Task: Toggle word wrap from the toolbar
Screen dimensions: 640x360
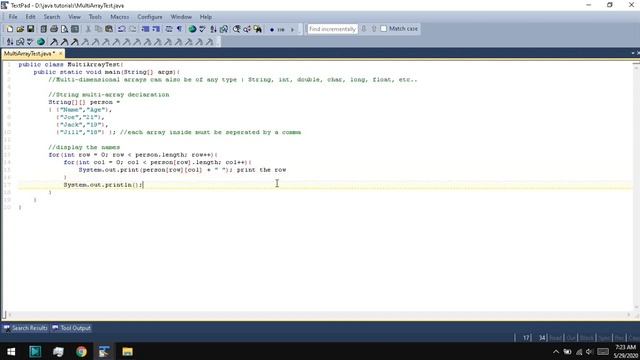Action: (x=169, y=29)
